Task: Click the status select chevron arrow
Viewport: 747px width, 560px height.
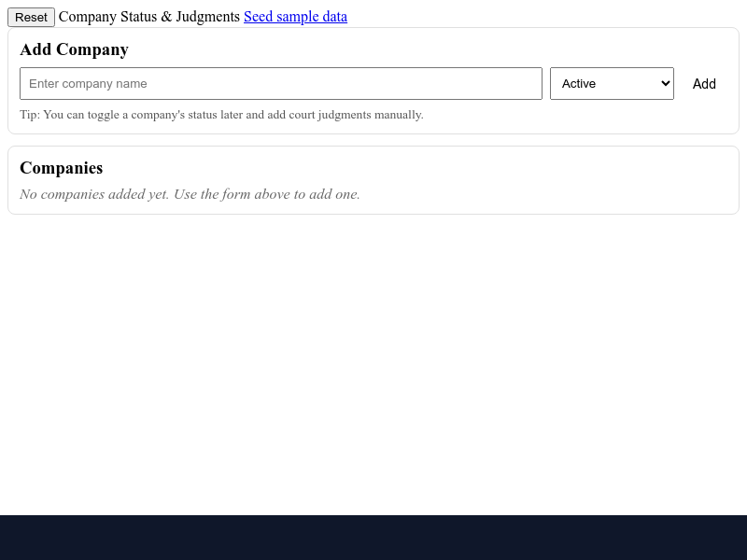Action: [665, 83]
